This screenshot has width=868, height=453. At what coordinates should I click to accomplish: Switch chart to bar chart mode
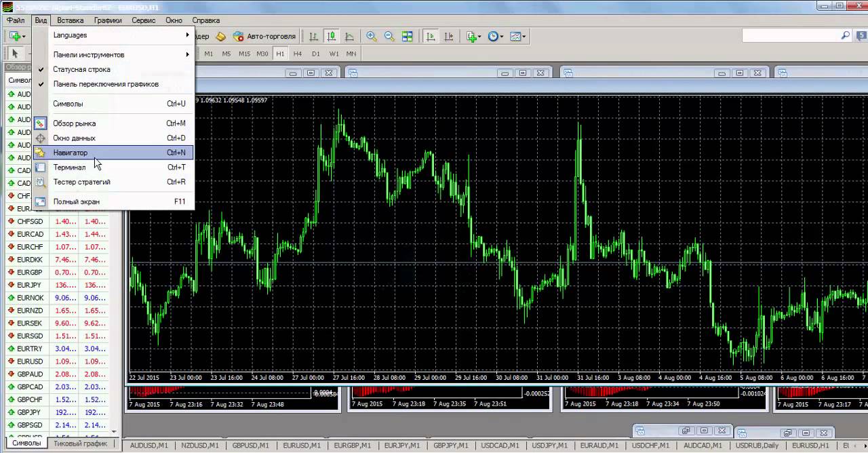coord(314,36)
